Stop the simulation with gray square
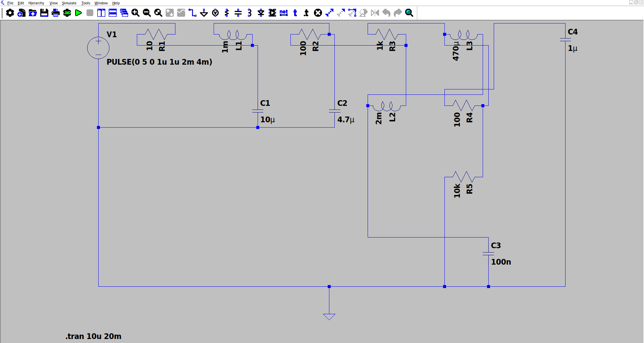Screen dimensions: 644x343 [x=90, y=13]
